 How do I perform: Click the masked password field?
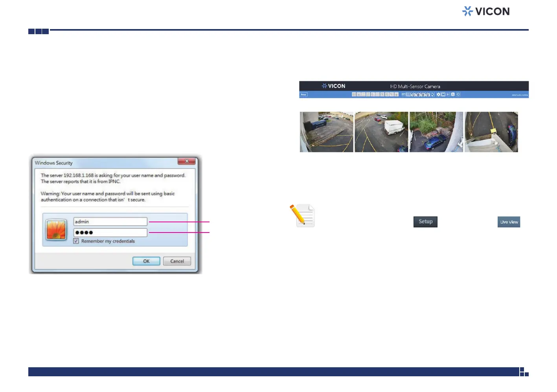pos(110,233)
